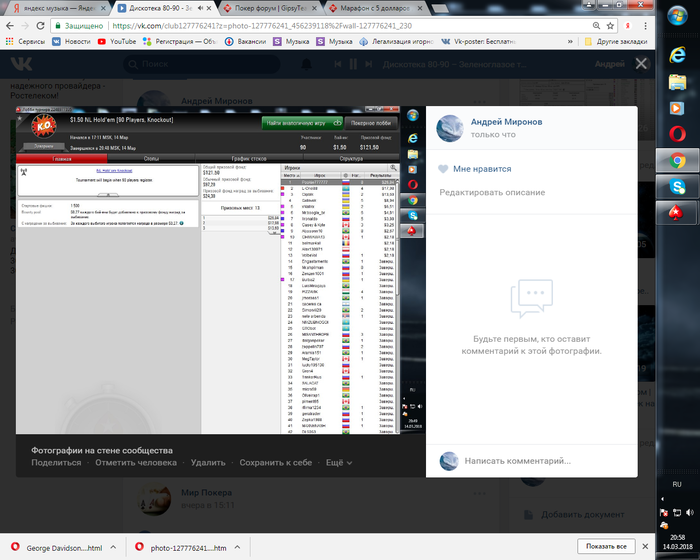Click Отметить человека
This screenshot has width=700, height=560.
(136, 463)
